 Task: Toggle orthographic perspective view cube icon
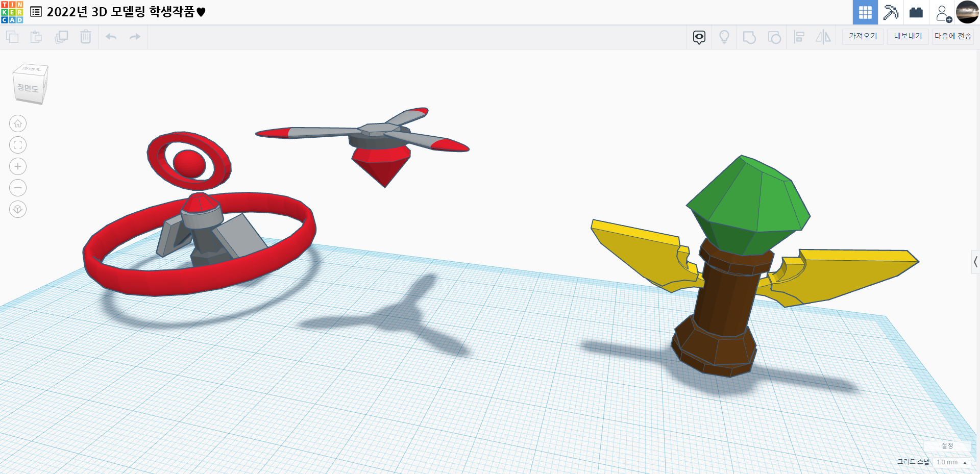pos(18,209)
